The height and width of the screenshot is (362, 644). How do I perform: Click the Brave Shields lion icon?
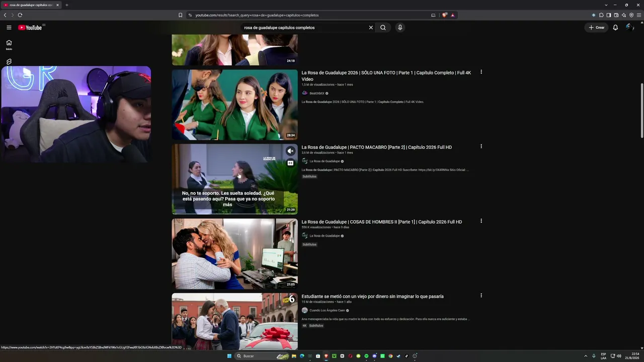point(444,15)
